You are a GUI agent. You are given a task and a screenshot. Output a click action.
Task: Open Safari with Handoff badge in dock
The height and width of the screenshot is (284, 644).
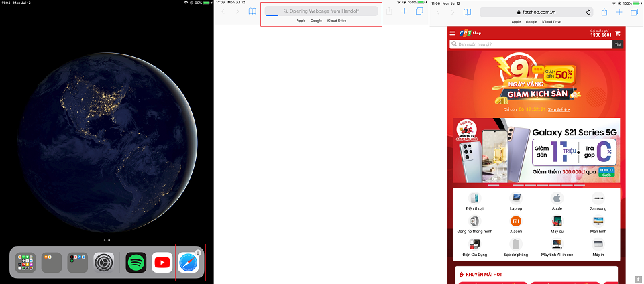(188, 263)
